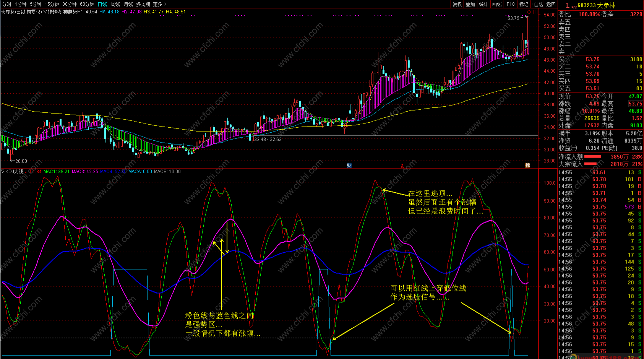Add stock with +自选 button
The image size is (644, 359).
point(537,4)
